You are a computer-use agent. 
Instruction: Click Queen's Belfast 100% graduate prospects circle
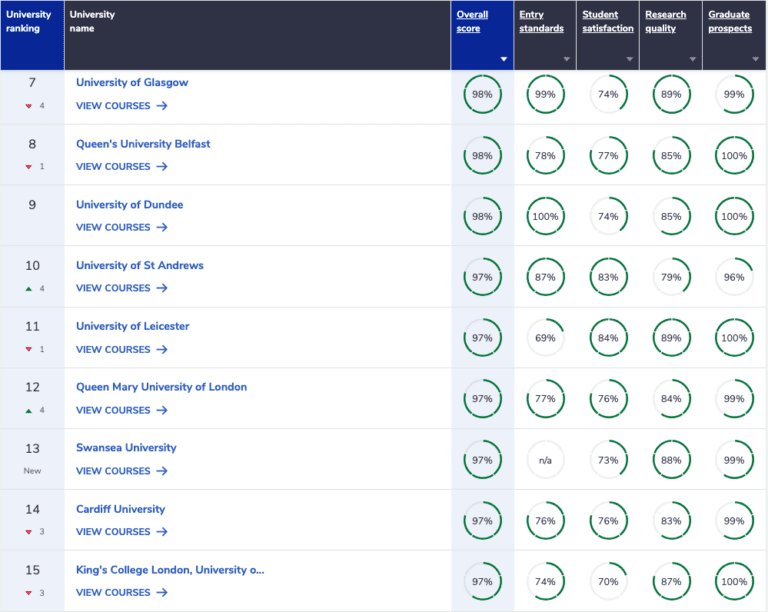734,156
